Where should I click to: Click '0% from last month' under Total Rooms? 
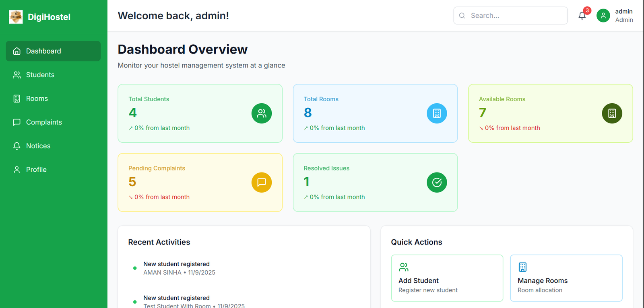(337, 128)
